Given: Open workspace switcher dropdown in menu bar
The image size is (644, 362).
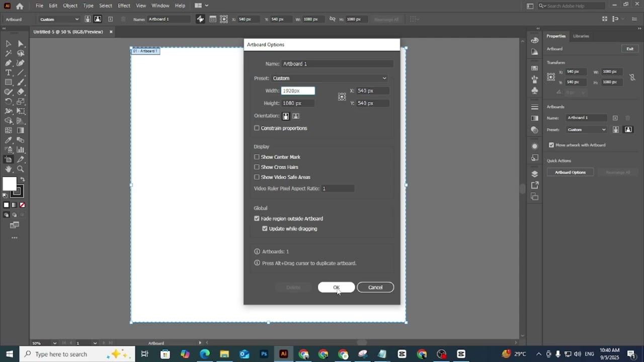Looking at the screenshot, I should (x=201, y=6).
